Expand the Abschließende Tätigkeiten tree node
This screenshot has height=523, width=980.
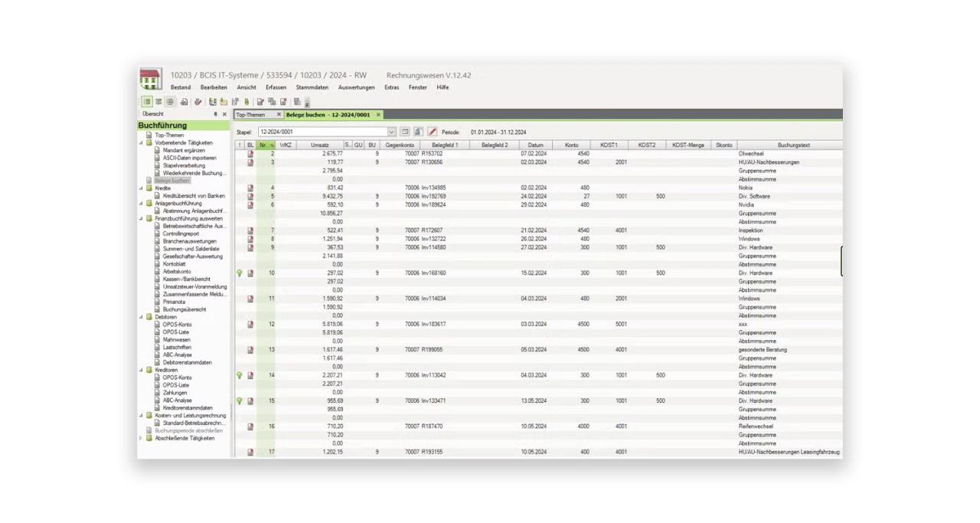click(x=141, y=439)
